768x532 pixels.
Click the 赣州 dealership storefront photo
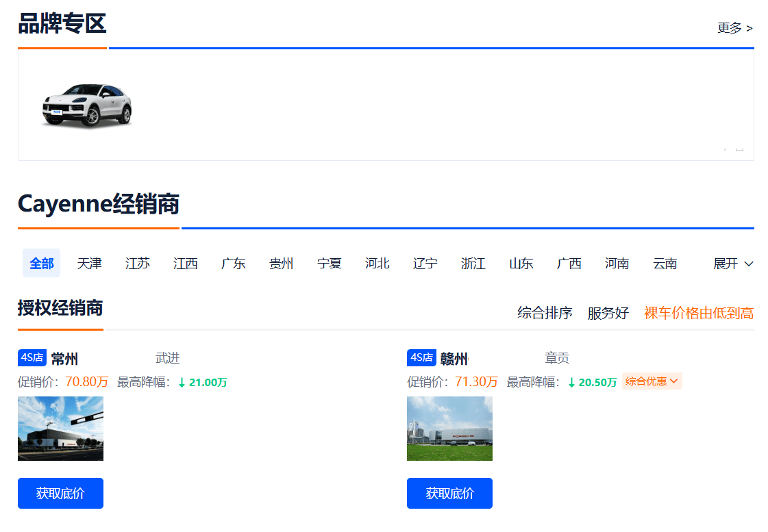point(449,429)
